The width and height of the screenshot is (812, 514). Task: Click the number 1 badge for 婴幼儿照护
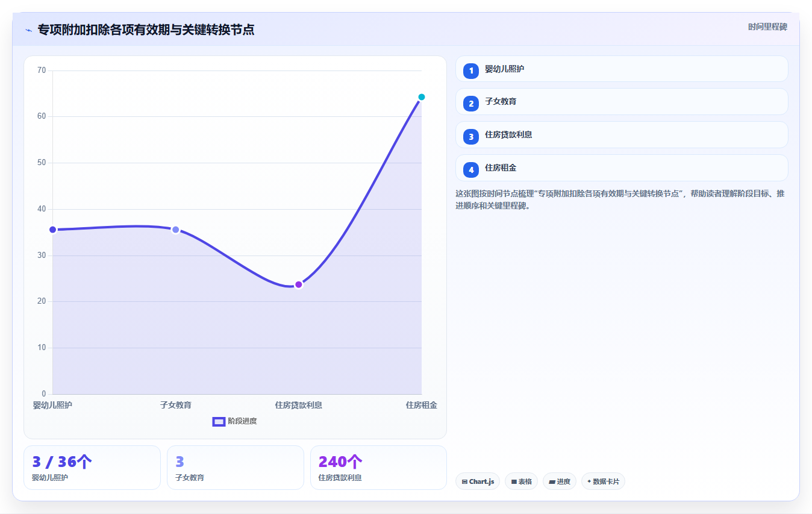pyautogui.click(x=471, y=71)
